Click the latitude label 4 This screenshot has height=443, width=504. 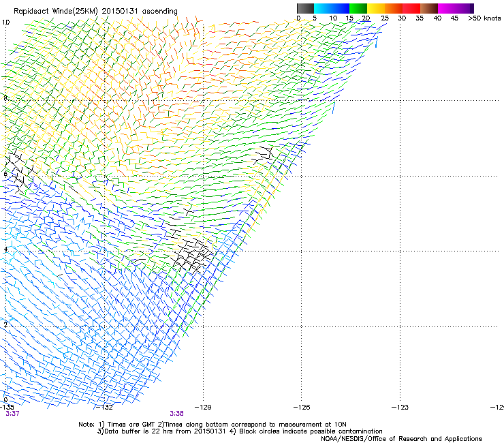[5, 249]
